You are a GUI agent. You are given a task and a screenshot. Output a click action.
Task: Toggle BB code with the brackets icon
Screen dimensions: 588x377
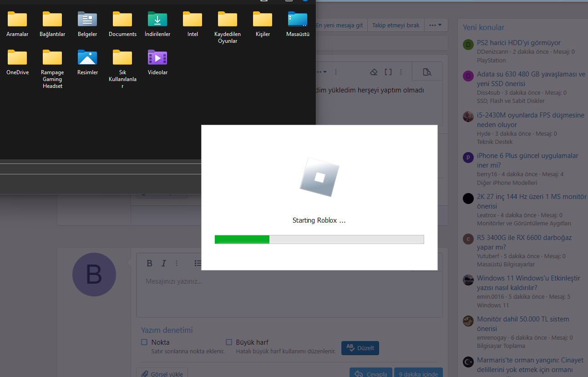click(388, 72)
